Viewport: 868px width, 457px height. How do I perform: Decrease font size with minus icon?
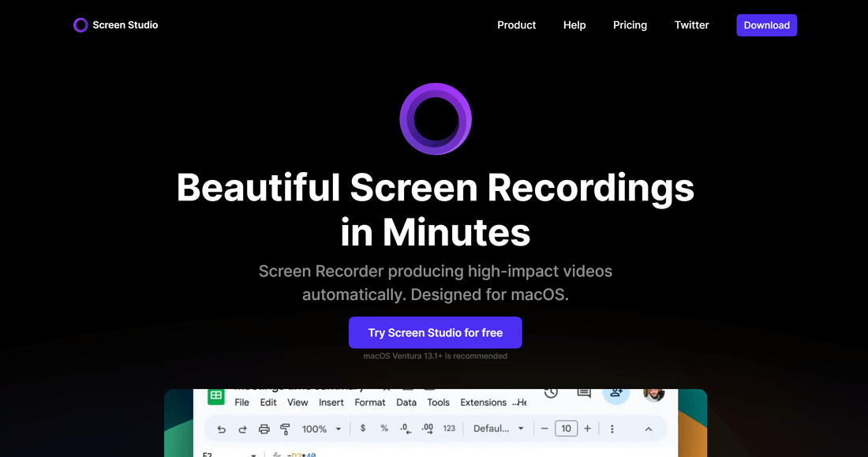544,429
